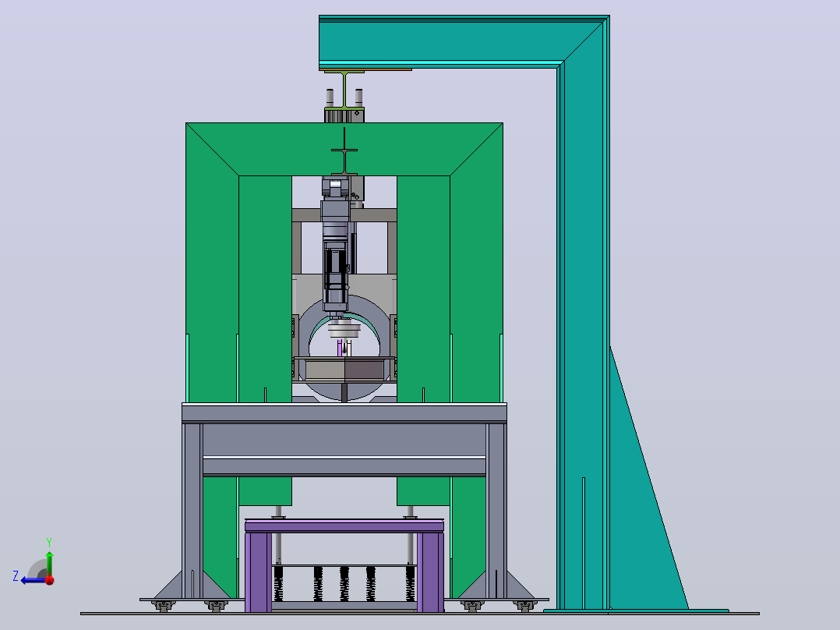Click the blue Z axis arrow of the triad

click(x=32, y=580)
